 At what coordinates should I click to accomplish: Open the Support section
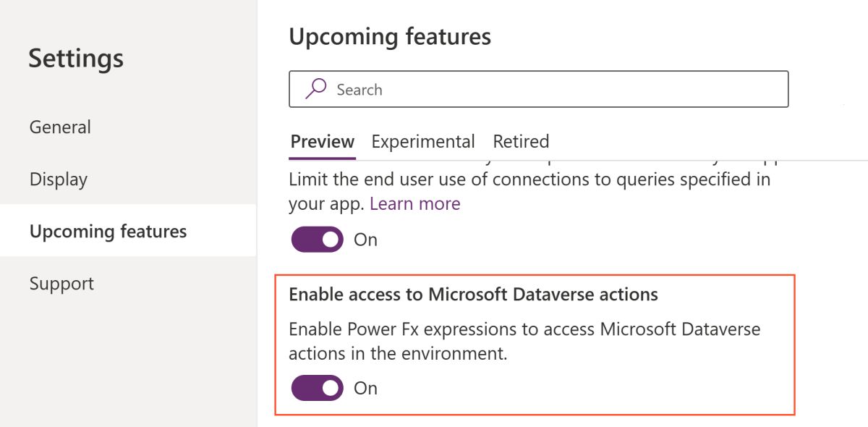point(61,284)
